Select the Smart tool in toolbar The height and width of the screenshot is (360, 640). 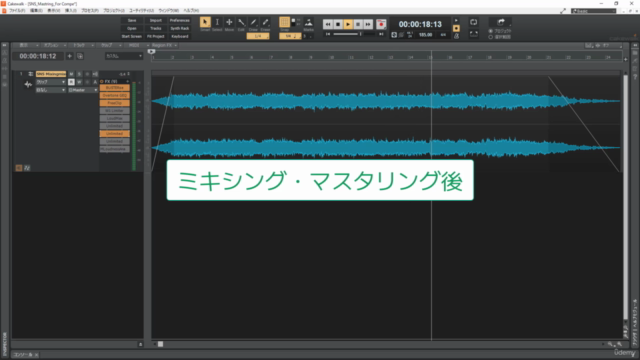[205, 24]
